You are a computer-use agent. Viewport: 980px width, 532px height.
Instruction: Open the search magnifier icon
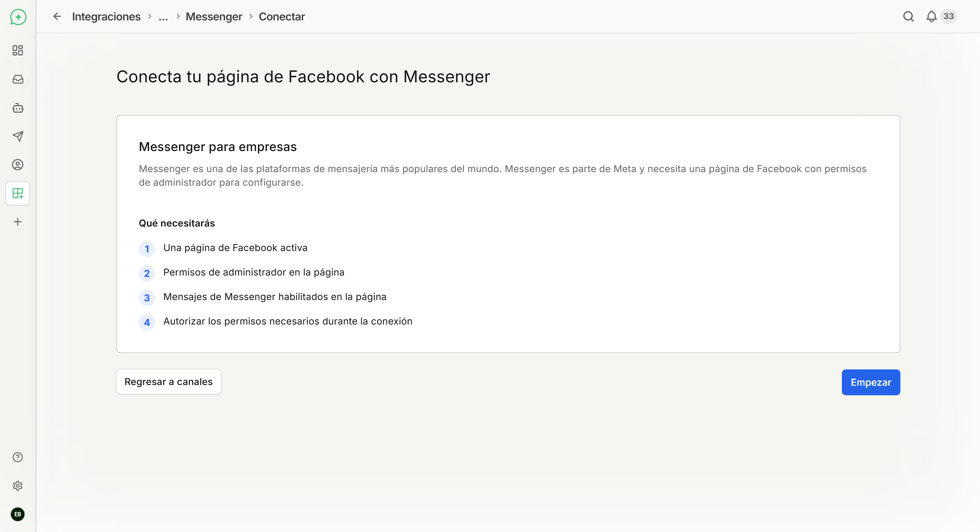(909, 16)
